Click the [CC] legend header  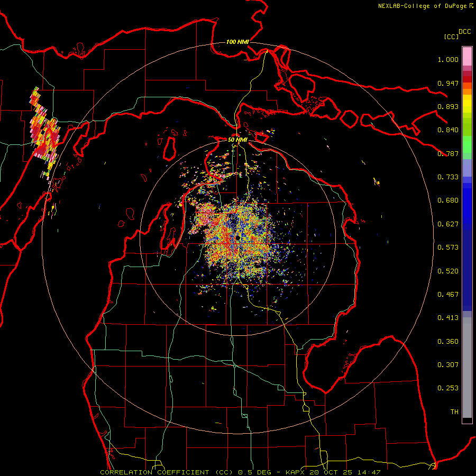pos(452,36)
